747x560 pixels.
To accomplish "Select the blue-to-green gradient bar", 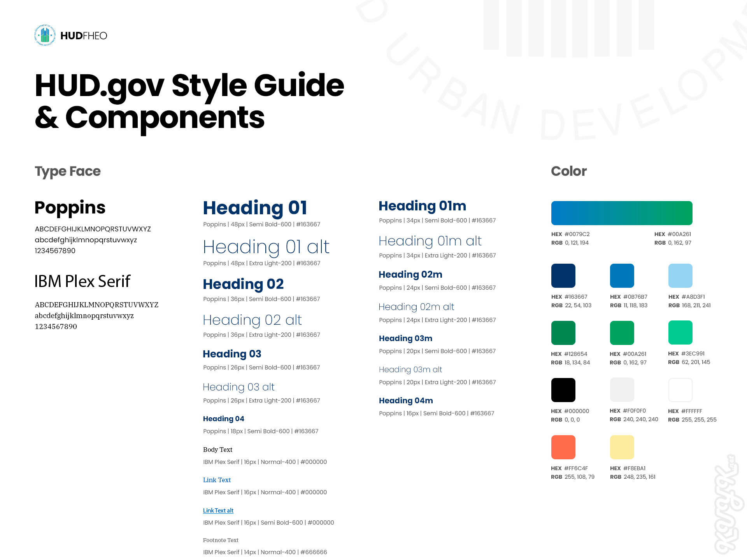I will point(622,213).
